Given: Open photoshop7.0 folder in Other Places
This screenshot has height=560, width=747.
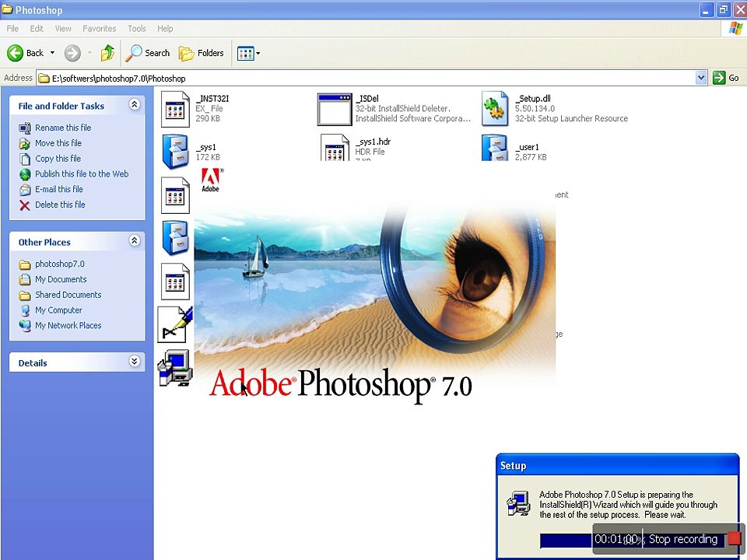Looking at the screenshot, I should click(60, 264).
